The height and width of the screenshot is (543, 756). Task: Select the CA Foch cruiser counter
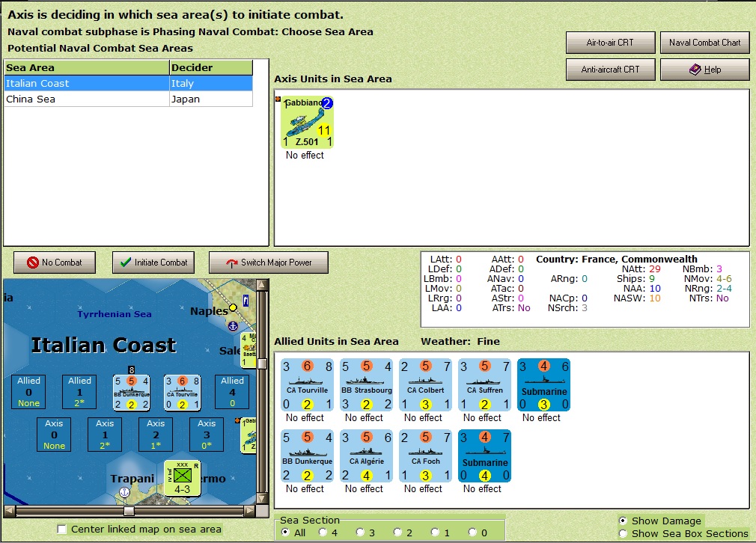click(x=425, y=455)
